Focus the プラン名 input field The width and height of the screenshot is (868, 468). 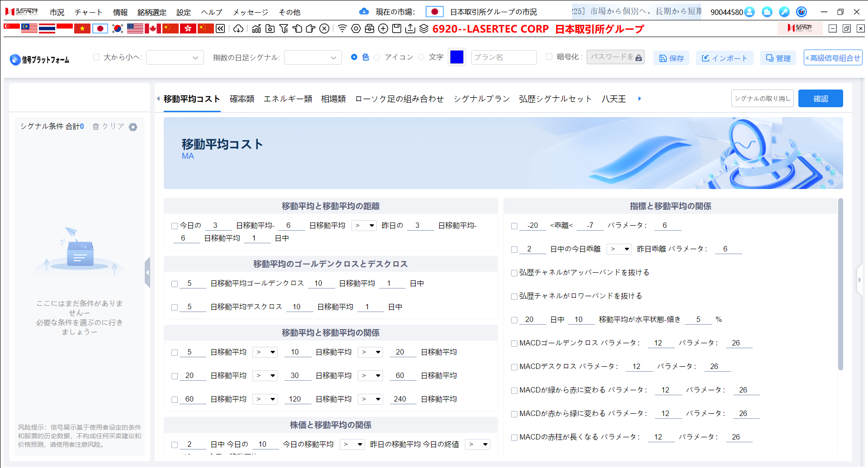coord(504,57)
